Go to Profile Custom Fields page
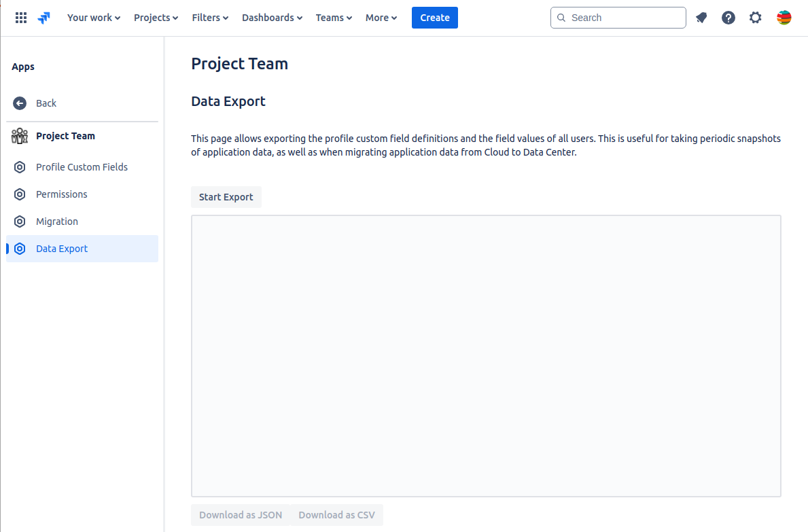Image resolution: width=808 pixels, height=532 pixels. [x=82, y=167]
